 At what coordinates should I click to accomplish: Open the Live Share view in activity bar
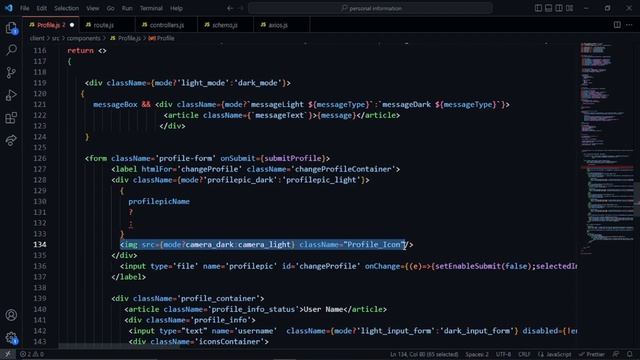[11, 140]
